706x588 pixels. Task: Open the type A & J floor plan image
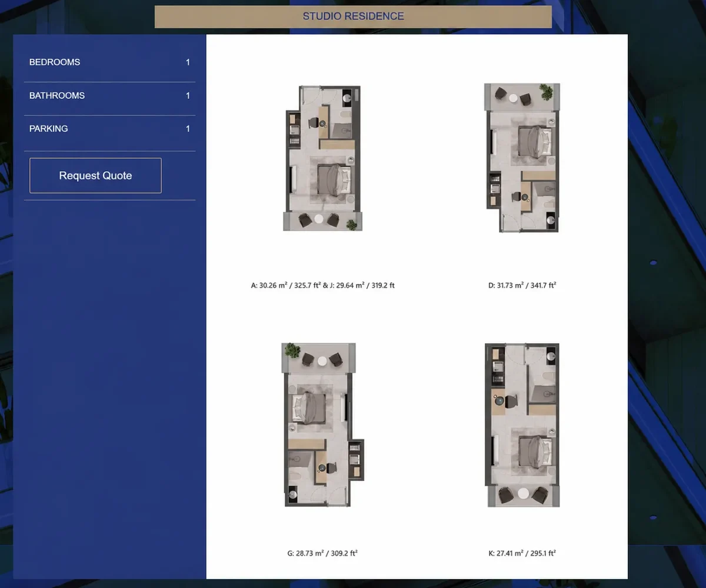click(322, 158)
